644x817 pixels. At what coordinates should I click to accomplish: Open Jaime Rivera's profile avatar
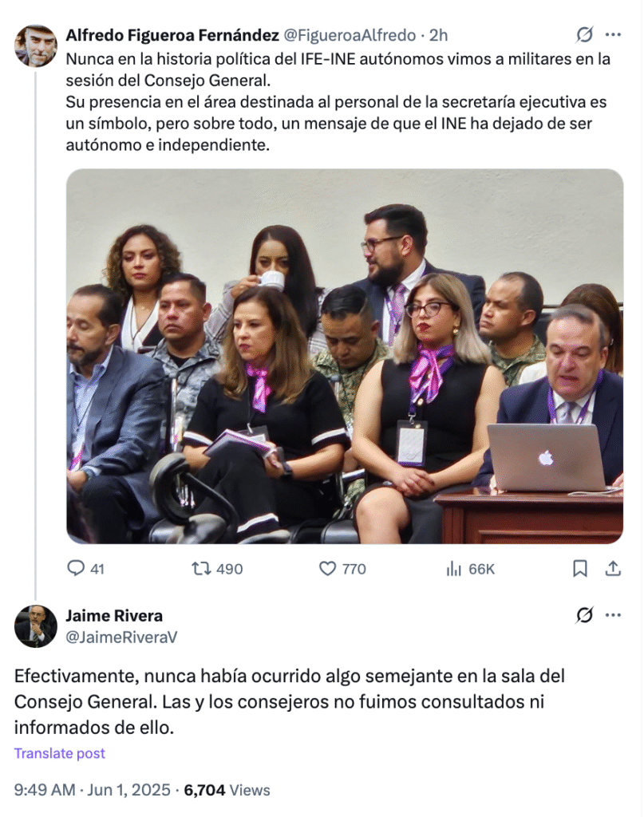coord(35,626)
